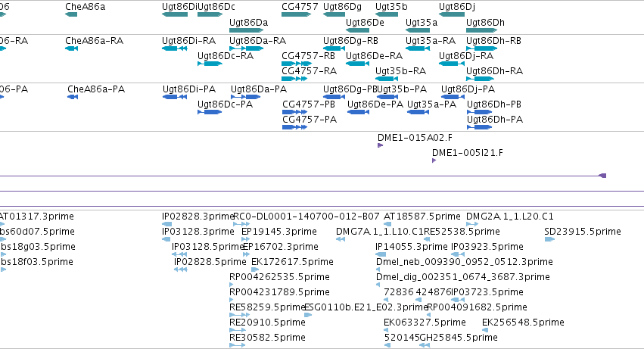Select the IP03923.5prime EST

458,255
